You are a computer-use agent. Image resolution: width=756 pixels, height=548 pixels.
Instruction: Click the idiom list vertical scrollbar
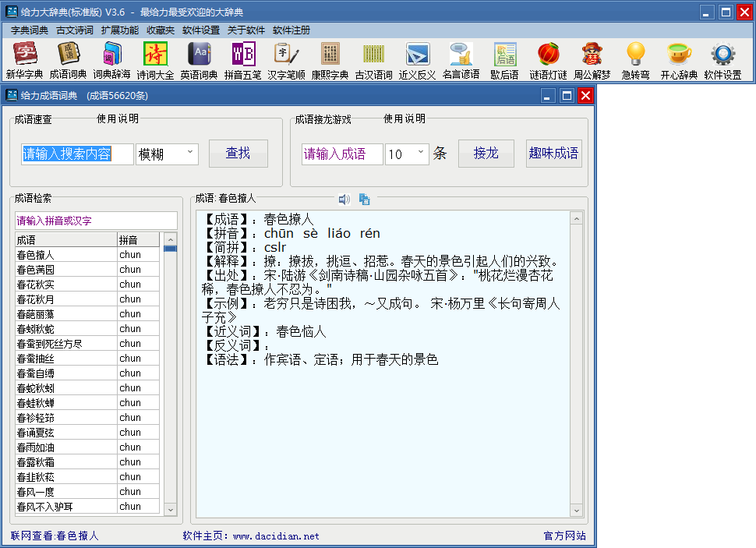pyautogui.click(x=170, y=374)
